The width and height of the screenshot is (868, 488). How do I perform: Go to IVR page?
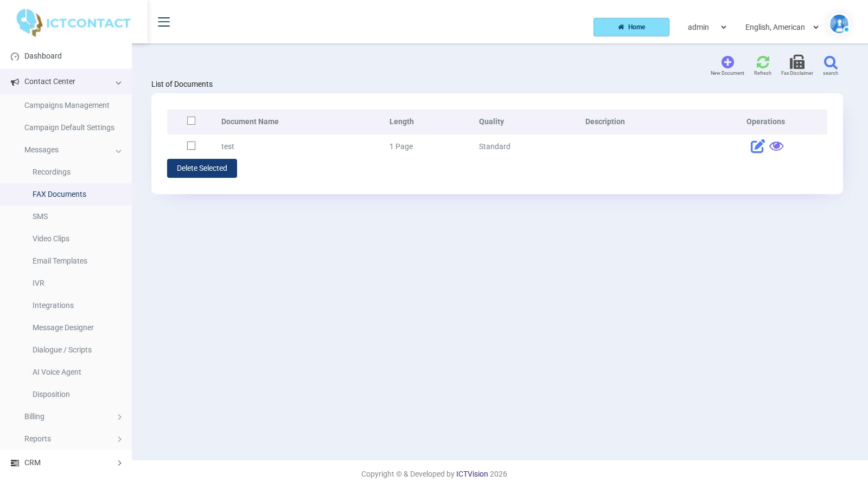click(39, 283)
